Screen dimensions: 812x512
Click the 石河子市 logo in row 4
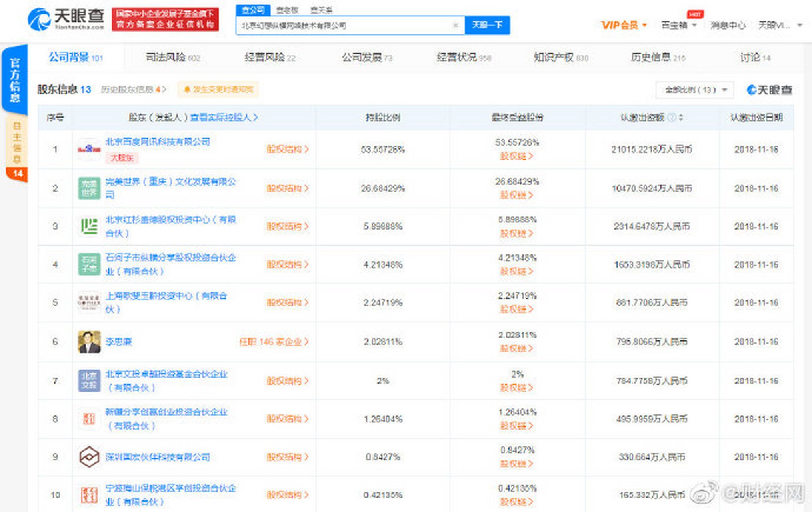pos(89,264)
